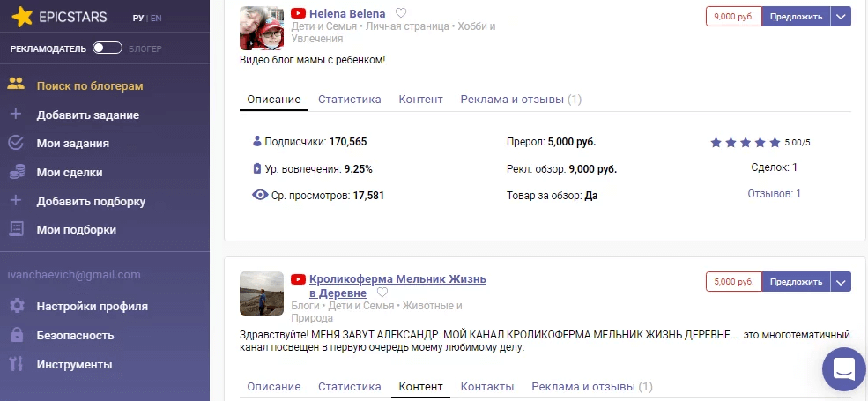This screenshot has width=868, height=401.
Task: Click Предложить button for Helena Belena
Action: tap(796, 16)
